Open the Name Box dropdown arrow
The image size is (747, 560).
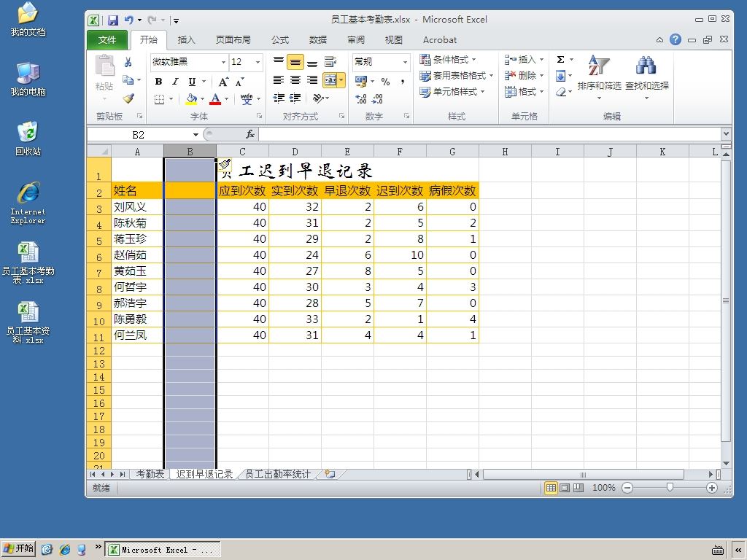click(x=196, y=135)
